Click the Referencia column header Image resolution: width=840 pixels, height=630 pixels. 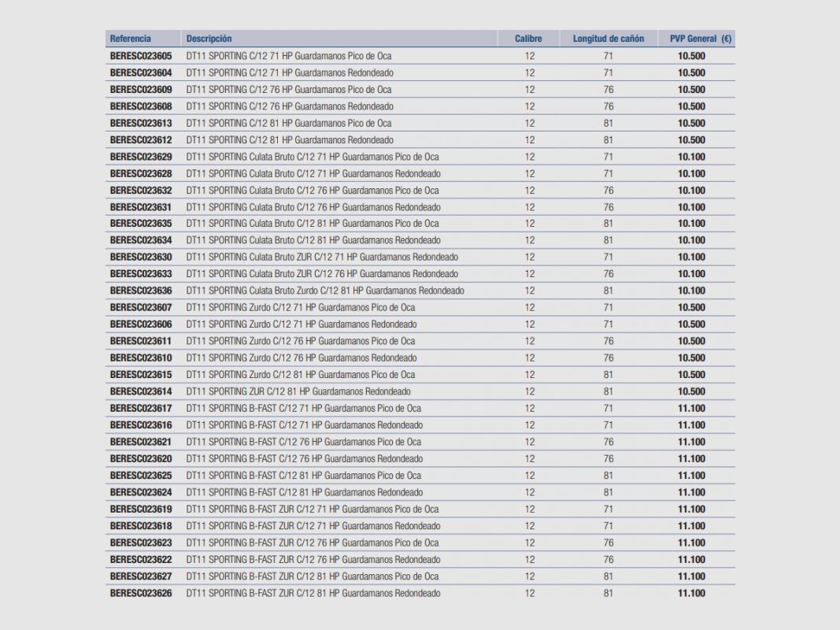click(x=130, y=39)
